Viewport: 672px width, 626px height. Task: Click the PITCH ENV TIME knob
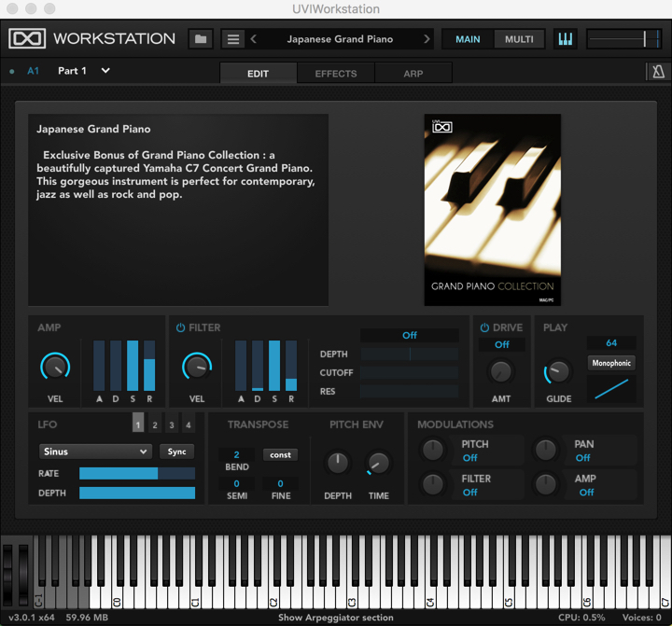pyautogui.click(x=378, y=463)
